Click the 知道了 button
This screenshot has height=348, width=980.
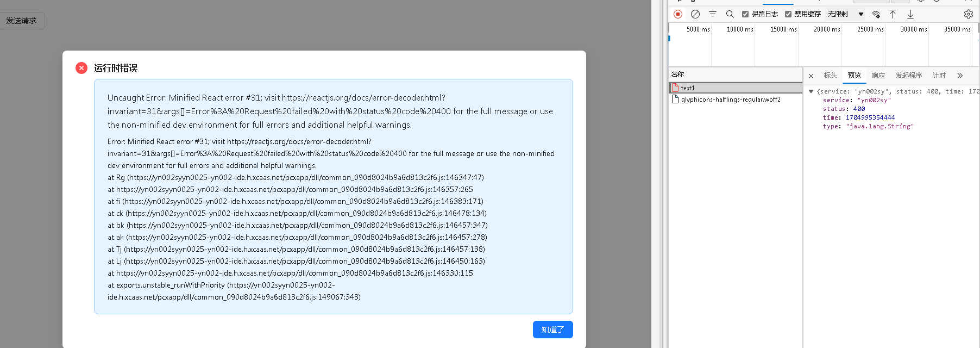pyautogui.click(x=553, y=330)
